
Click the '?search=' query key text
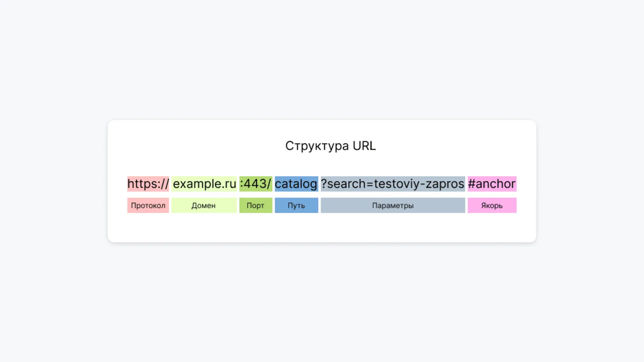pyautogui.click(x=347, y=184)
